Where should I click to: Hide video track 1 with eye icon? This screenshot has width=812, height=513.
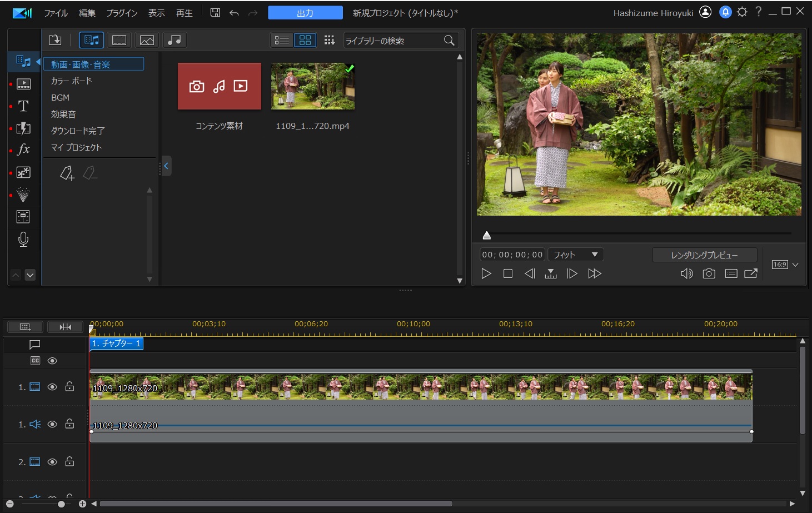coord(52,387)
